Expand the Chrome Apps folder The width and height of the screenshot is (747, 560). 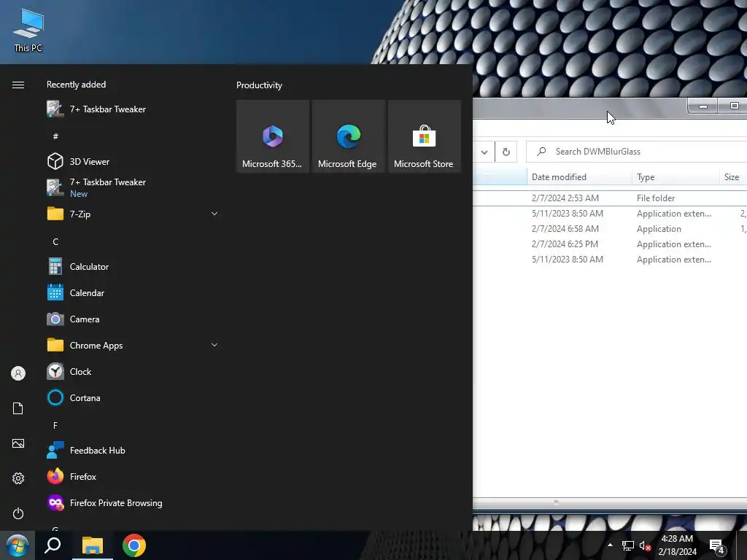click(x=133, y=345)
